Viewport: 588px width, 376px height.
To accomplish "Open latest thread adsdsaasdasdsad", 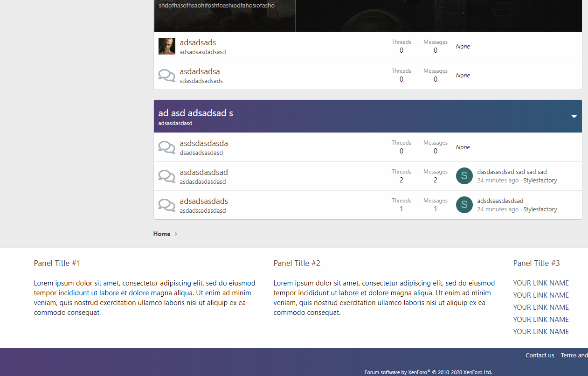I will point(500,201).
